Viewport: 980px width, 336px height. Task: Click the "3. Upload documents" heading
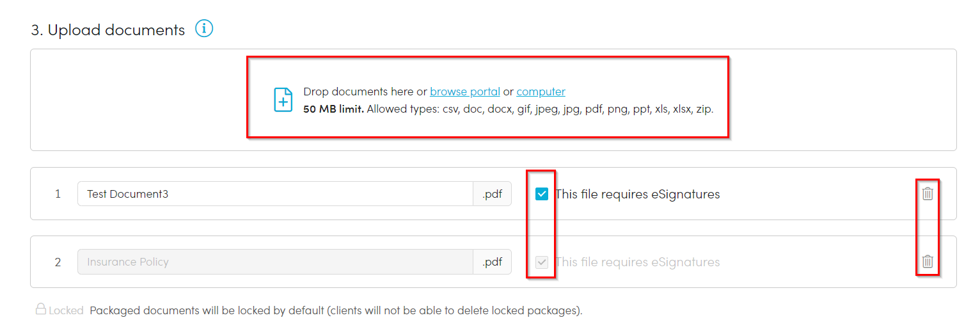107,30
